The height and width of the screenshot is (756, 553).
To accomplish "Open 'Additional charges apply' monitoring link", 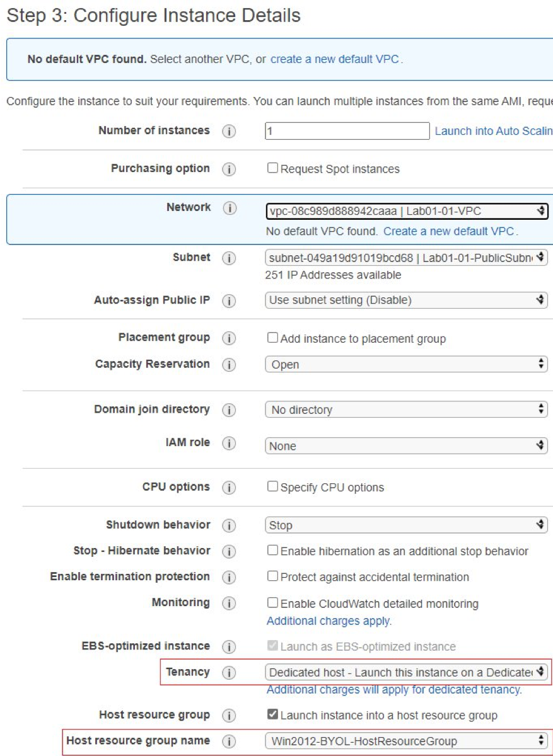I will click(x=329, y=621).
